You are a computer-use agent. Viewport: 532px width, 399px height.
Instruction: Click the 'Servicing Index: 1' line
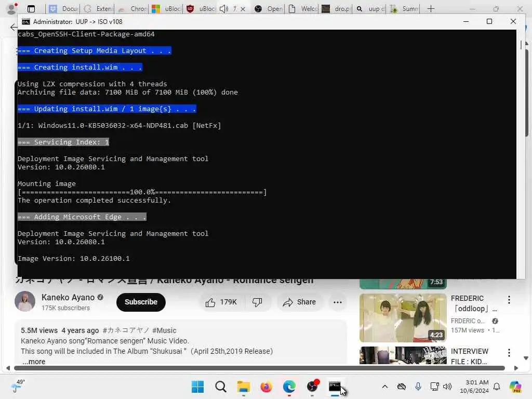pyautogui.click(x=63, y=142)
